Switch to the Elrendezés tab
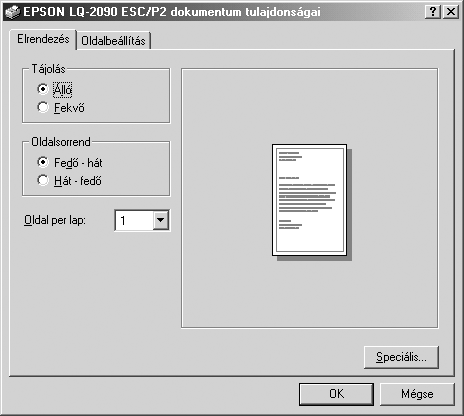The image size is (464, 416). pos(43,39)
